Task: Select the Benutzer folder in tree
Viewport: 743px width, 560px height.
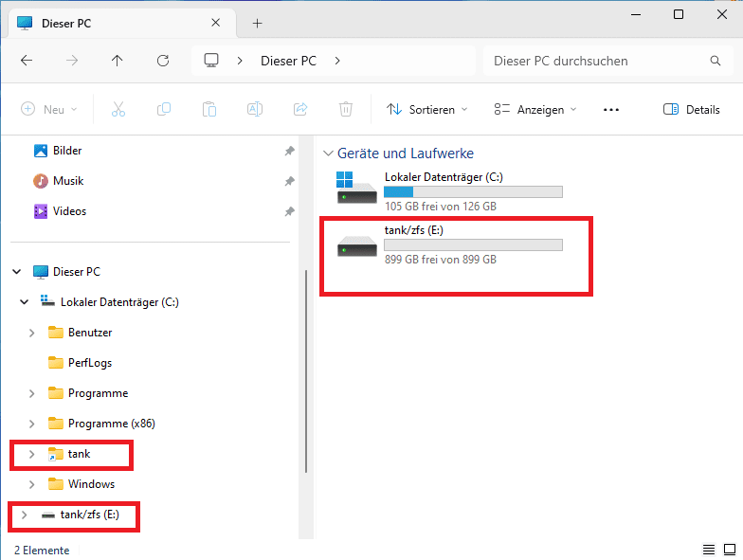Action: (x=90, y=333)
